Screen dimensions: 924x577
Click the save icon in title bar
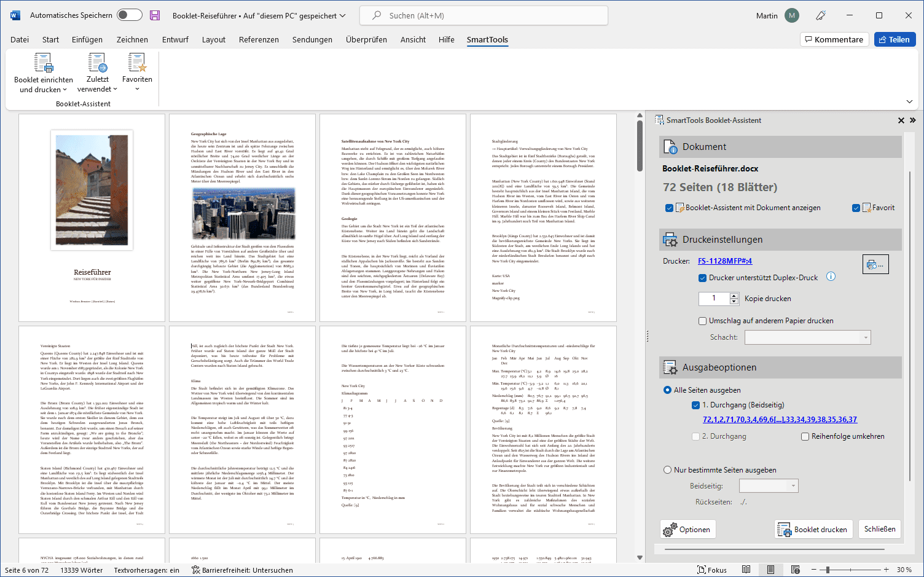click(x=155, y=15)
